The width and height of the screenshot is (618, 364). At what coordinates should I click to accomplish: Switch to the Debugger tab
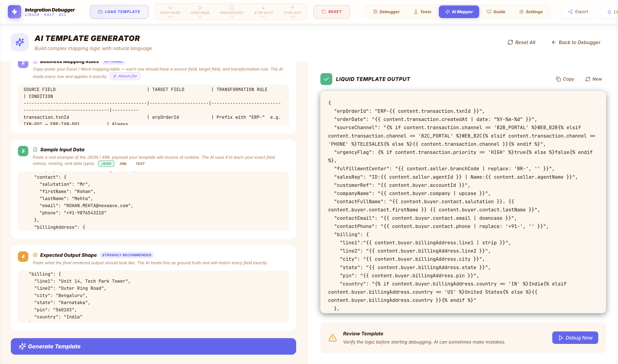(x=386, y=12)
